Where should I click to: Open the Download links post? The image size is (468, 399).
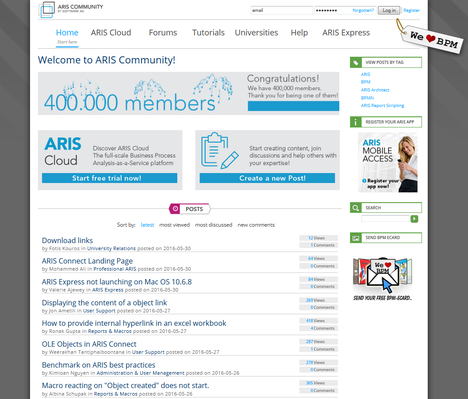click(x=67, y=240)
